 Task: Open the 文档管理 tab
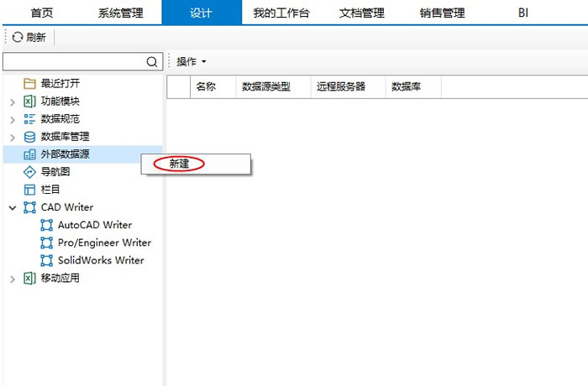[361, 13]
